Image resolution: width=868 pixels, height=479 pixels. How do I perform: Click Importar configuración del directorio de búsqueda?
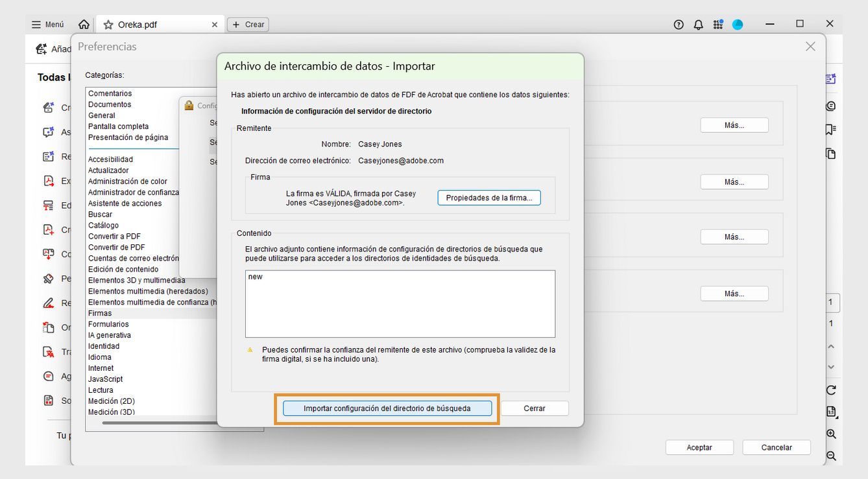pyautogui.click(x=387, y=408)
